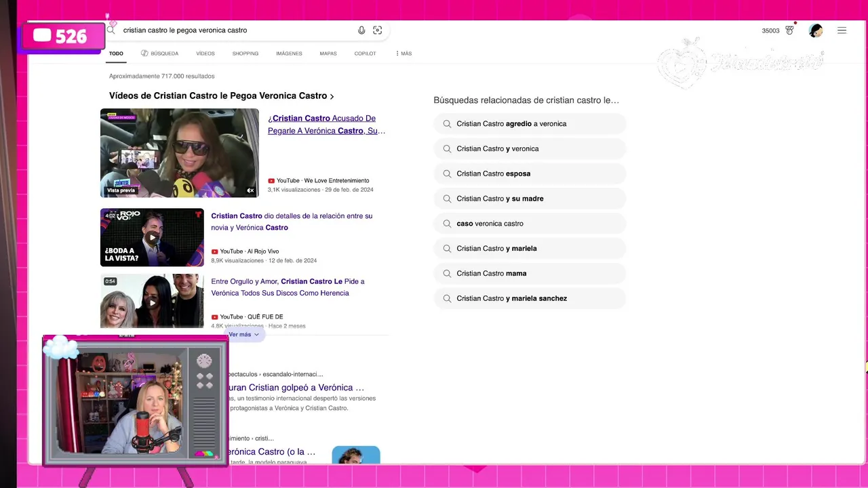
Task: Click the search query input field
Action: click(237, 30)
